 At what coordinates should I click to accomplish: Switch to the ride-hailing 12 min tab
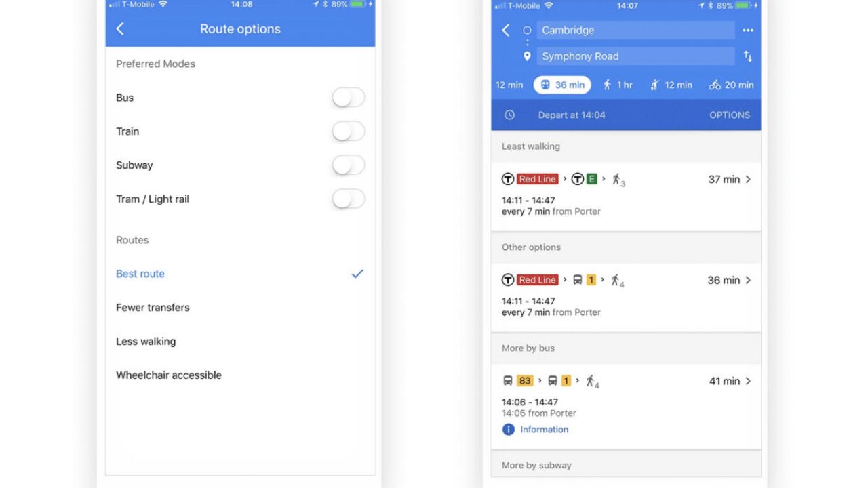click(671, 85)
